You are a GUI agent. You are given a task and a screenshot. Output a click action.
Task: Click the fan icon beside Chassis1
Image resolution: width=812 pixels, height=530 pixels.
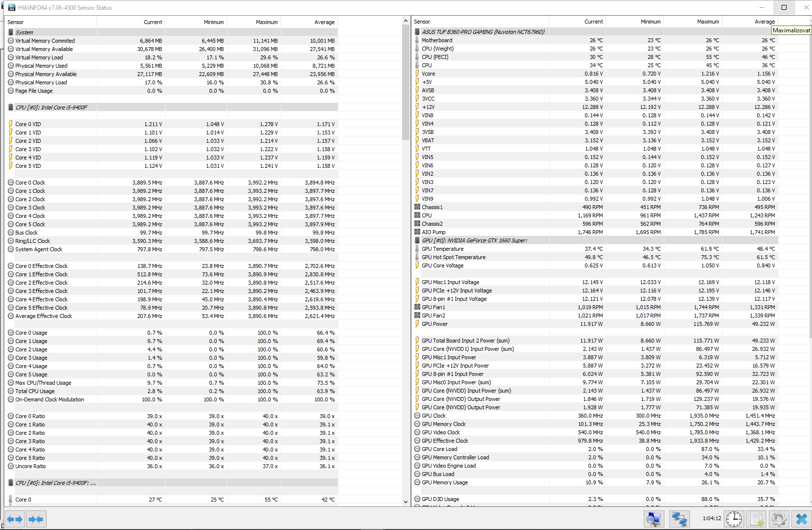(417, 207)
